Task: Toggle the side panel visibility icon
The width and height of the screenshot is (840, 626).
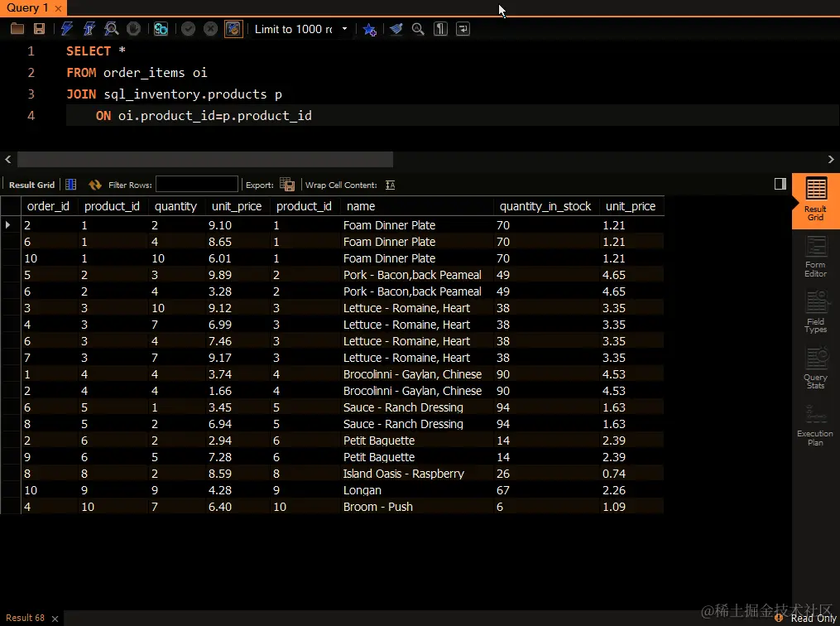Action: coord(780,184)
